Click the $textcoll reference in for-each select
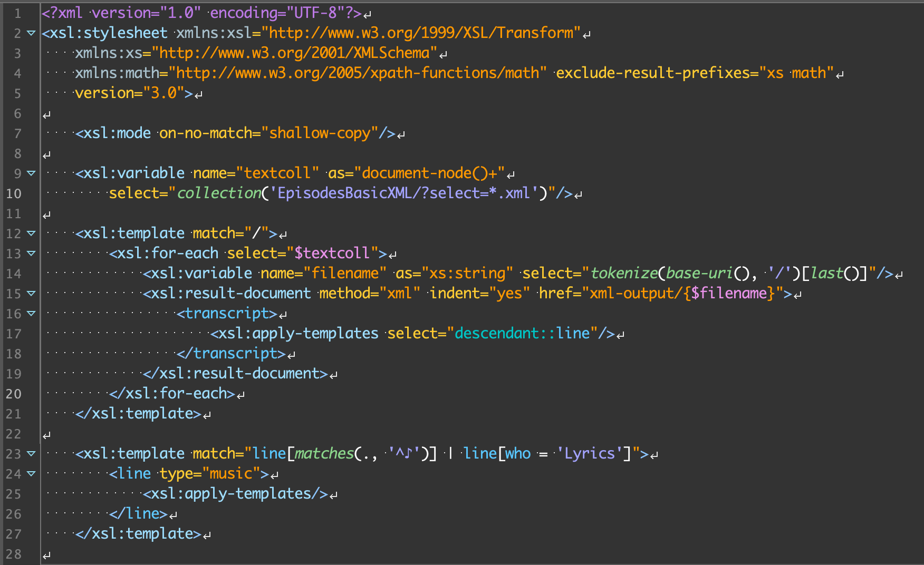The height and width of the screenshot is (565, 924). pyautogui.click(x=332, y=254)
